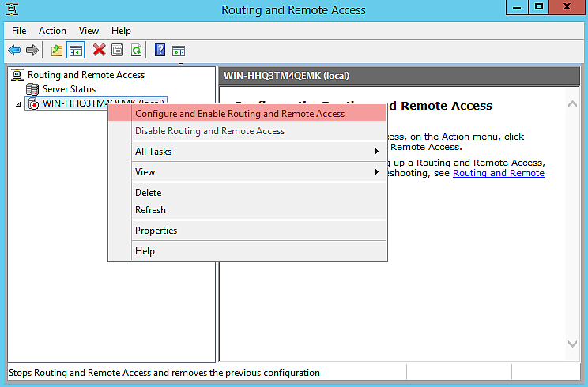Click the green Refresh toolbar icon
The width and height of the screenshot is (588, 387).
136,50
